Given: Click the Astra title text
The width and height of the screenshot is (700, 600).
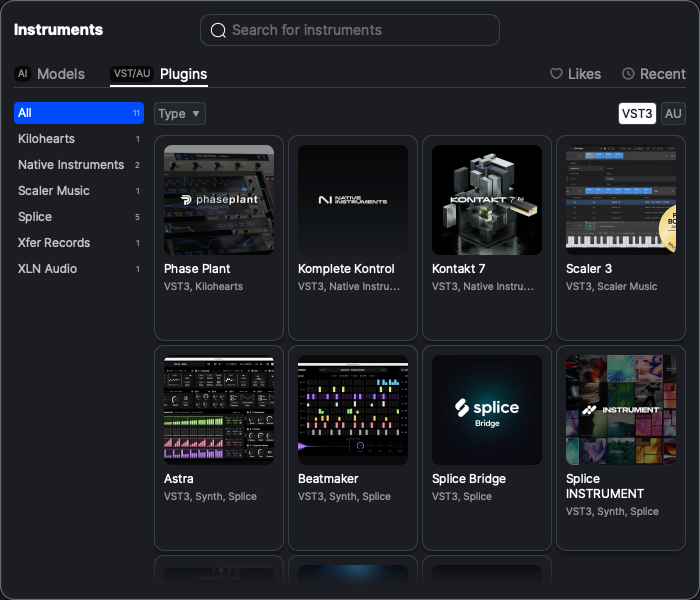Looking at the screenshot, I should click(179, 479).
